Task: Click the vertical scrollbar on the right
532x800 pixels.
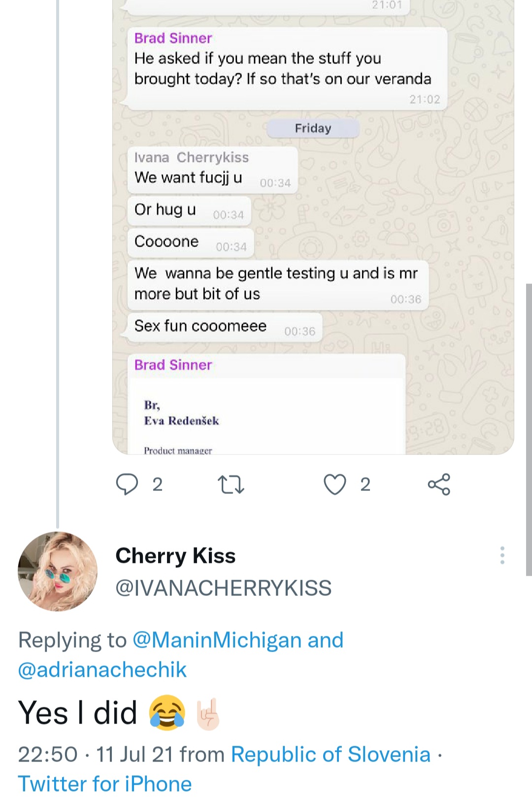Action: point(529,429)
